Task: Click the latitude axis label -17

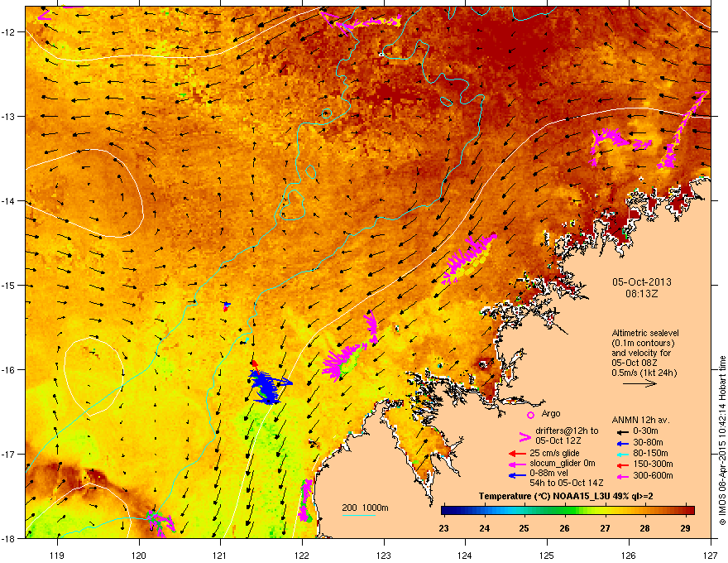Action: coord(9,454)
